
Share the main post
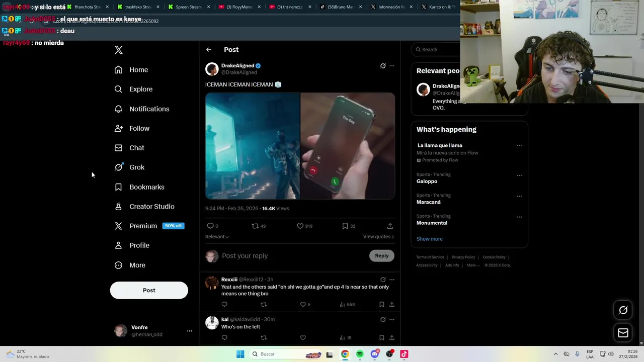point(390,226)
